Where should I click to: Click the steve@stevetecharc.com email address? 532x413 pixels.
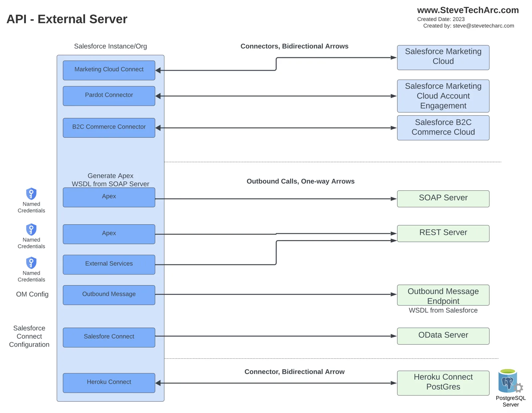483,26
